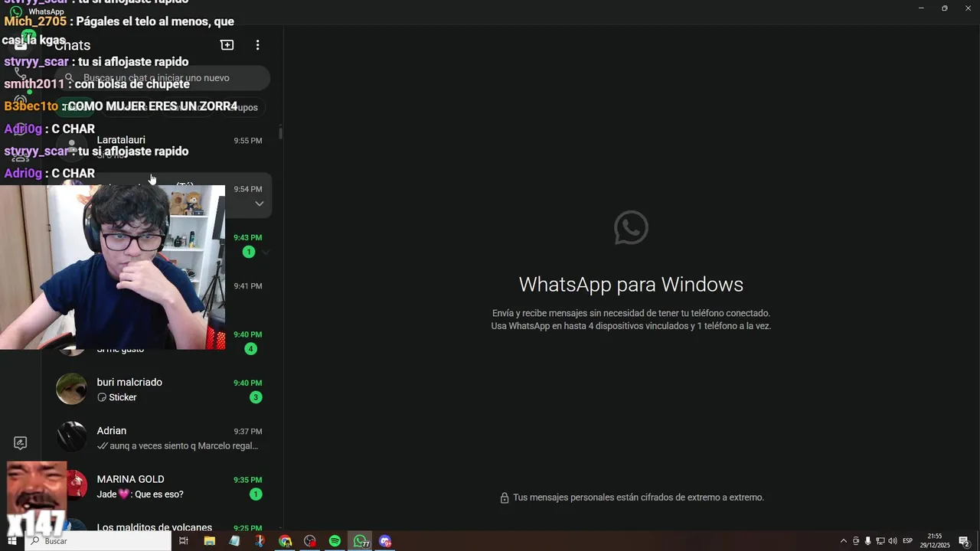Open the scissors tool icon on the taskbar
Screen dimensions: 980x551
point(260,541)
